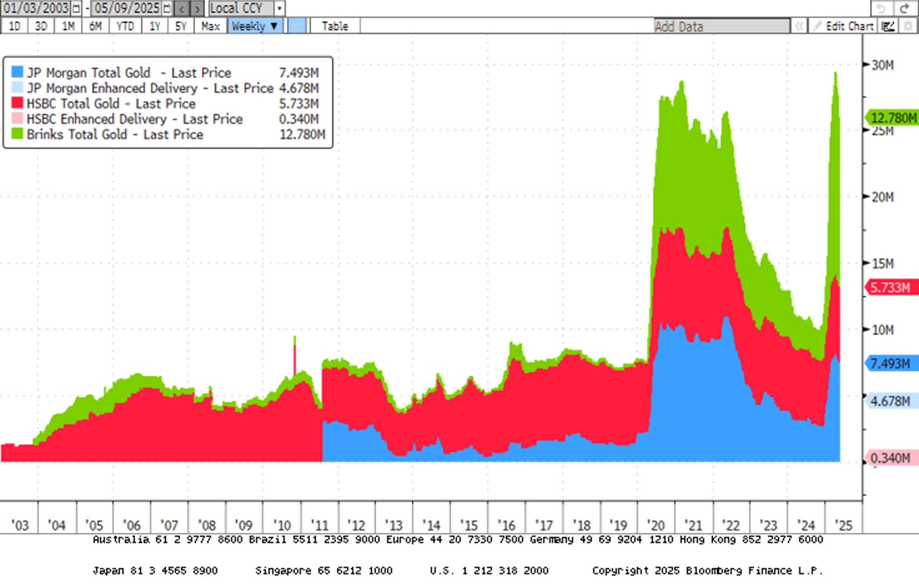Click the forward arrow to shift date range
The image size is (919, 588).
pos(197,8)
